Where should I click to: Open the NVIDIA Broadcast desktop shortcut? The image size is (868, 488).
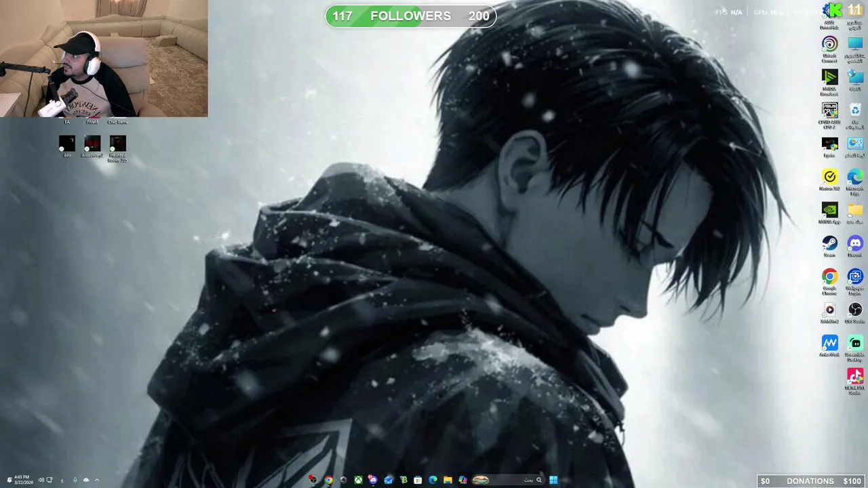tap(829, 81)
